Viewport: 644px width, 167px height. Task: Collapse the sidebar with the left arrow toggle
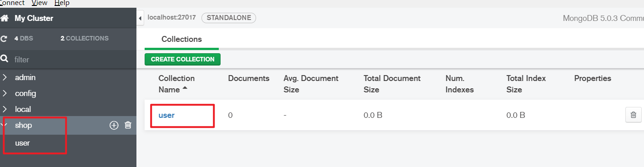[141, 18]
